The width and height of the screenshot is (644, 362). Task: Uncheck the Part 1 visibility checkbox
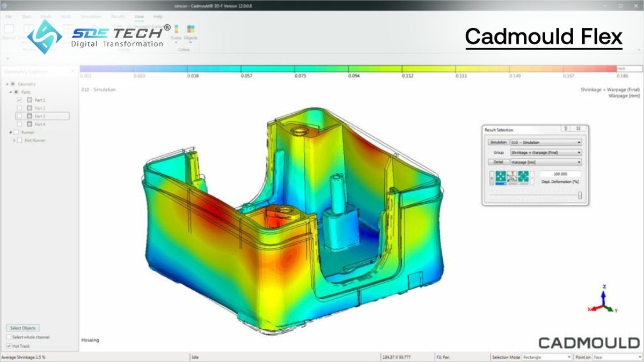pyautogui.click(x=19, y=100)
